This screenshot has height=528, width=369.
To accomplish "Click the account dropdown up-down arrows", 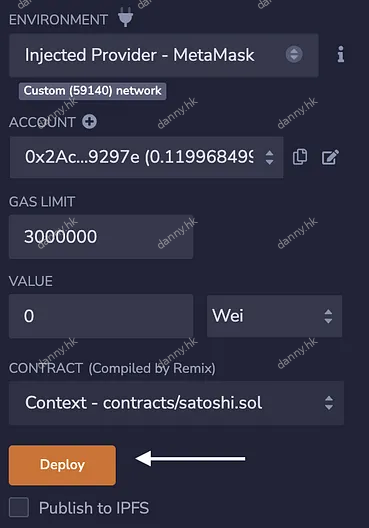I will [x=269, y=157].
